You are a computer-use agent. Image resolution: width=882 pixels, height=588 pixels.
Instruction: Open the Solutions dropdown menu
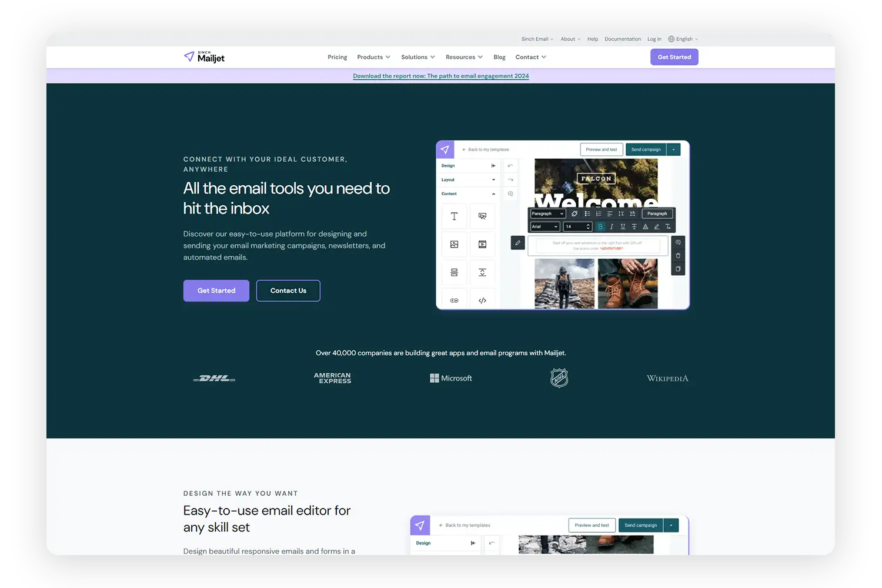(x=418, y=57)
